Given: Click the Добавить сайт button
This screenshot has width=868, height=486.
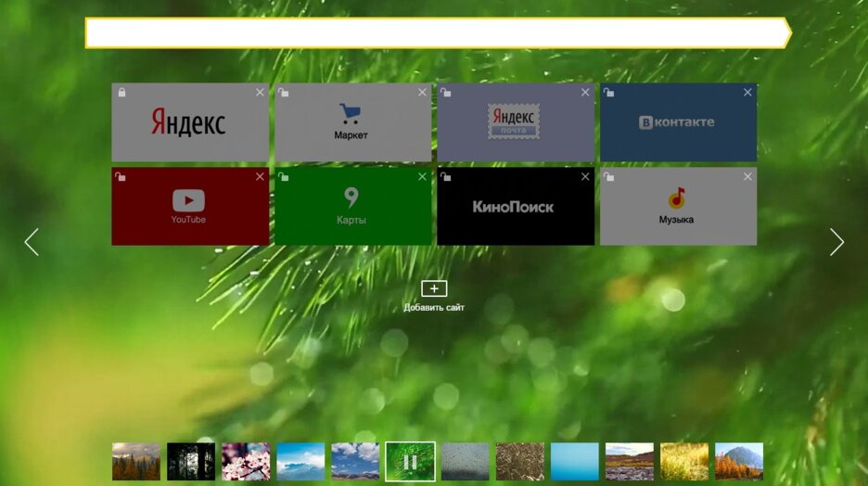Looking at the screenshot, I should (x=434, y=295).
